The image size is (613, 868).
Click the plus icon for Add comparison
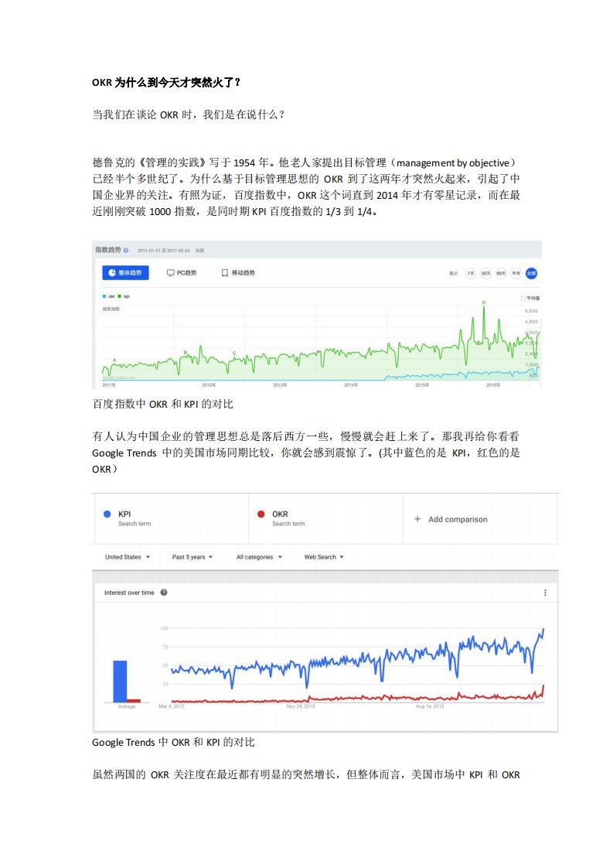coord(417,519)
